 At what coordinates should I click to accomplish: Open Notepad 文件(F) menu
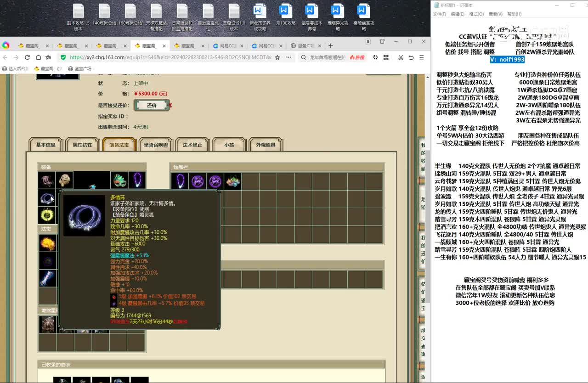(440, 14)
